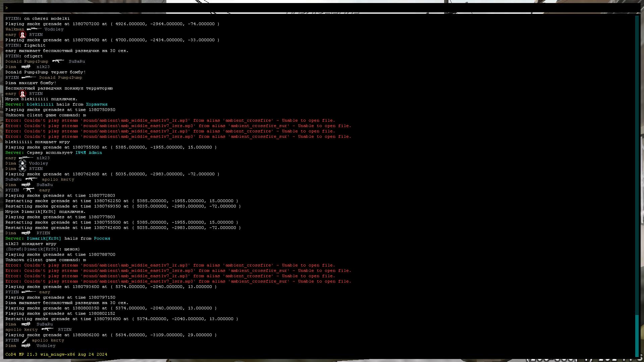Click the yellow CoD4 MP 21.3 version text
Viewport: 644px width, 362px height.
[56, 354]
